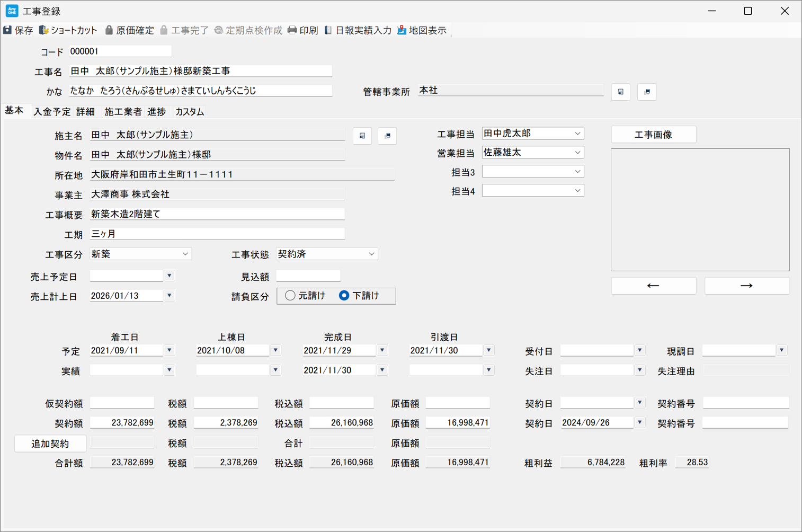Click the clear icon beside 管轄事業所 field
802x532 pixels.
point(647,92)
